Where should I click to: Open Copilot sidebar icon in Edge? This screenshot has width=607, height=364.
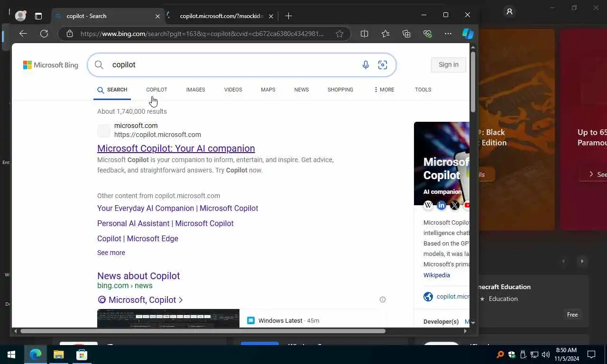[x=468, y=34]
